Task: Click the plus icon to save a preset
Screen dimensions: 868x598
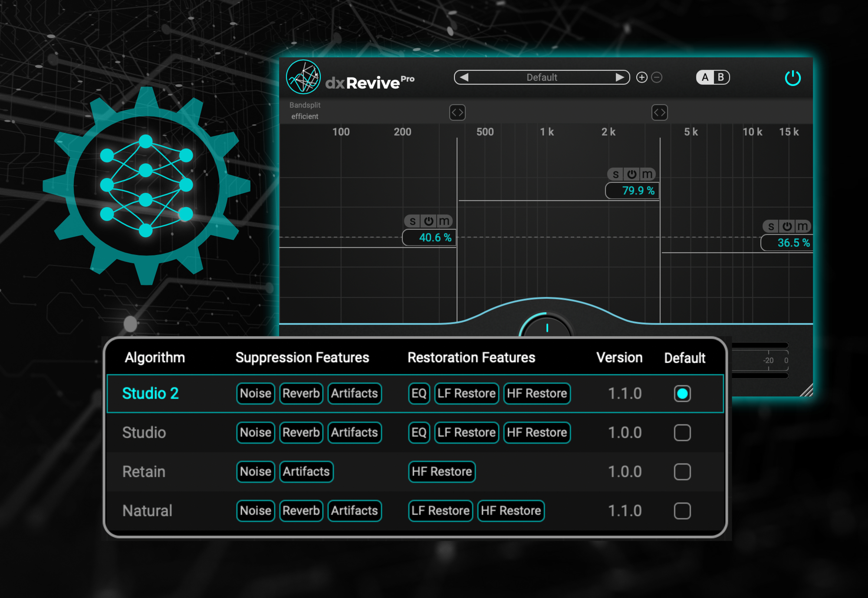Action: click(x=641, y=77)
